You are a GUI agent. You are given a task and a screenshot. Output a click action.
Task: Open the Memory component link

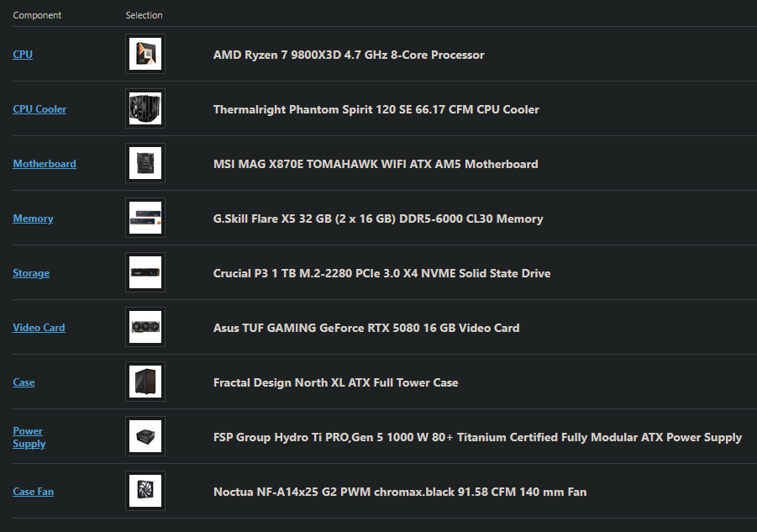[33, 219]
